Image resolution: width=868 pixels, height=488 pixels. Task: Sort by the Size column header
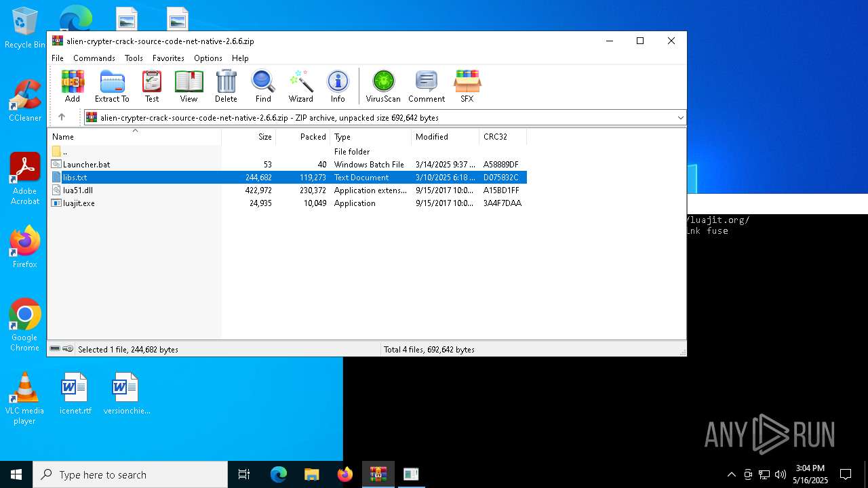coord(249,137)
